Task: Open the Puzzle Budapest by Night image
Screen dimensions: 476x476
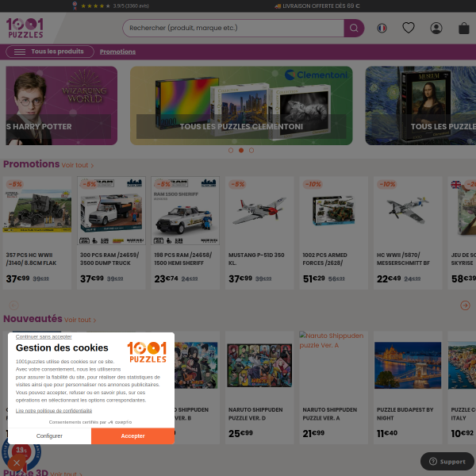Action: click(x=408, y=365)
